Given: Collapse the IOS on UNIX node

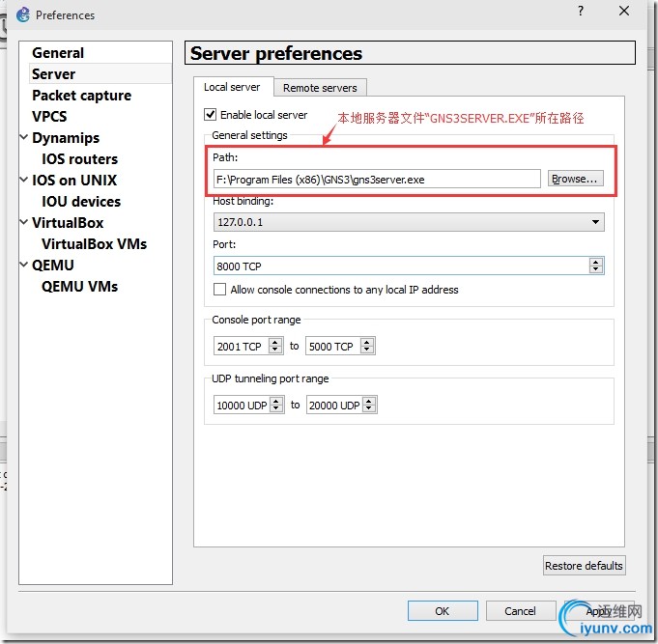Looking at the screenshot, I should point(24,180).
